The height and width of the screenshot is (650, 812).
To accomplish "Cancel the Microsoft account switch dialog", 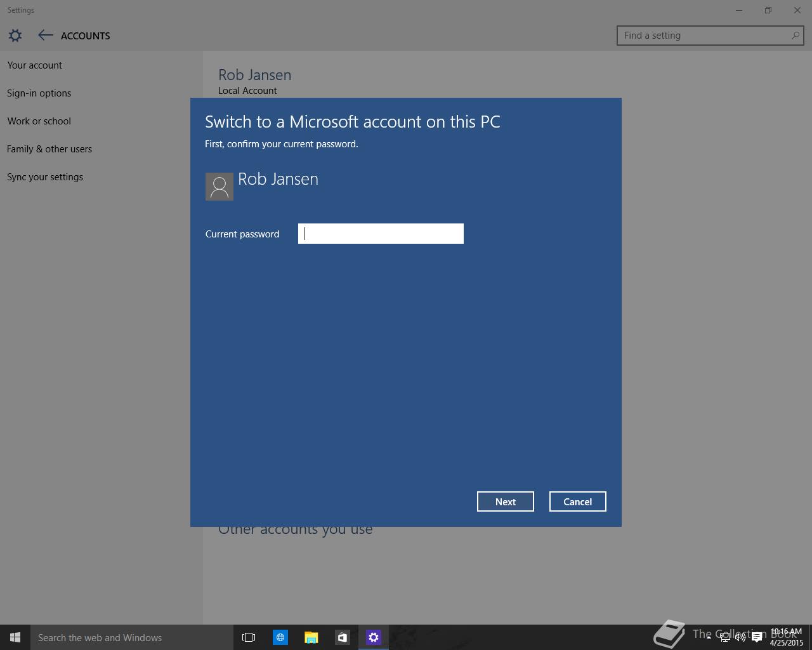I will point(578,501).
